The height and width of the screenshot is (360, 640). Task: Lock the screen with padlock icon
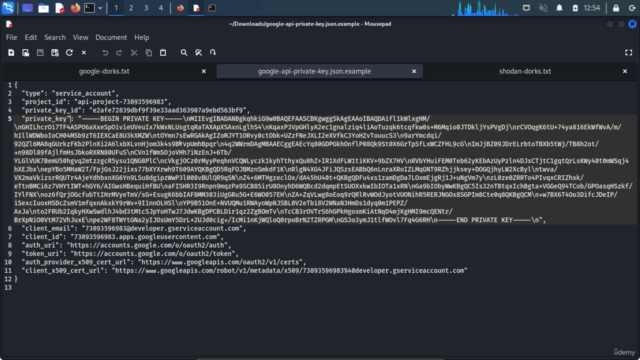point(616,8)
